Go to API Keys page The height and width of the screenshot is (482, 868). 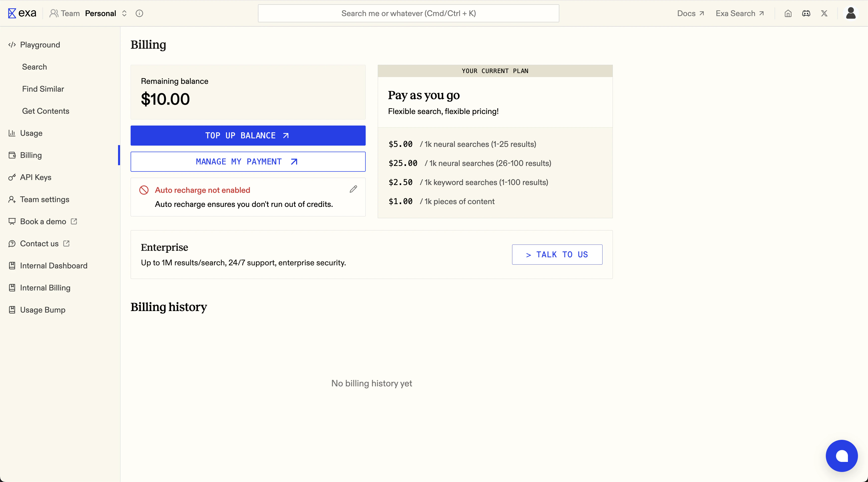(x=35, y=177)
